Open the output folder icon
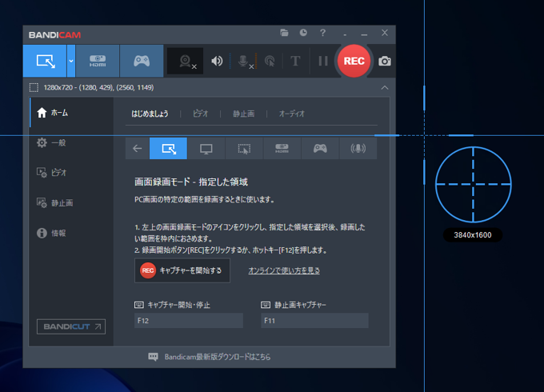The width and height of the screenshot is (544, 392). point(284,33)
